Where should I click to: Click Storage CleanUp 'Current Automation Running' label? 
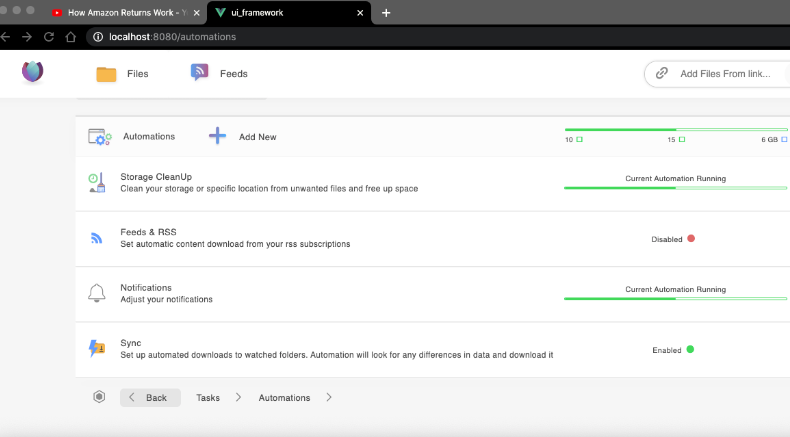(x=676, y=178)
